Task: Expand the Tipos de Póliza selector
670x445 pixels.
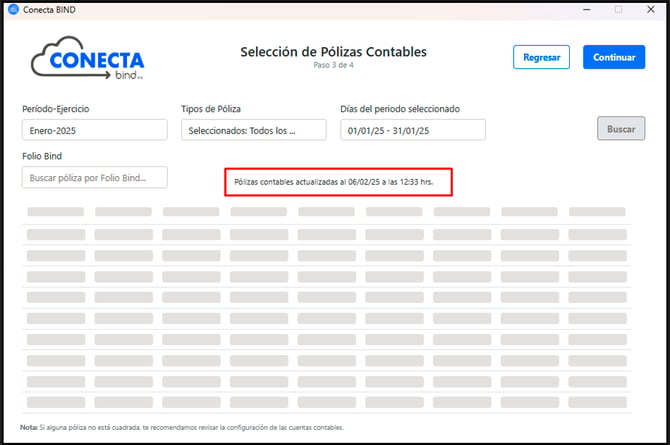Action: 254,130
